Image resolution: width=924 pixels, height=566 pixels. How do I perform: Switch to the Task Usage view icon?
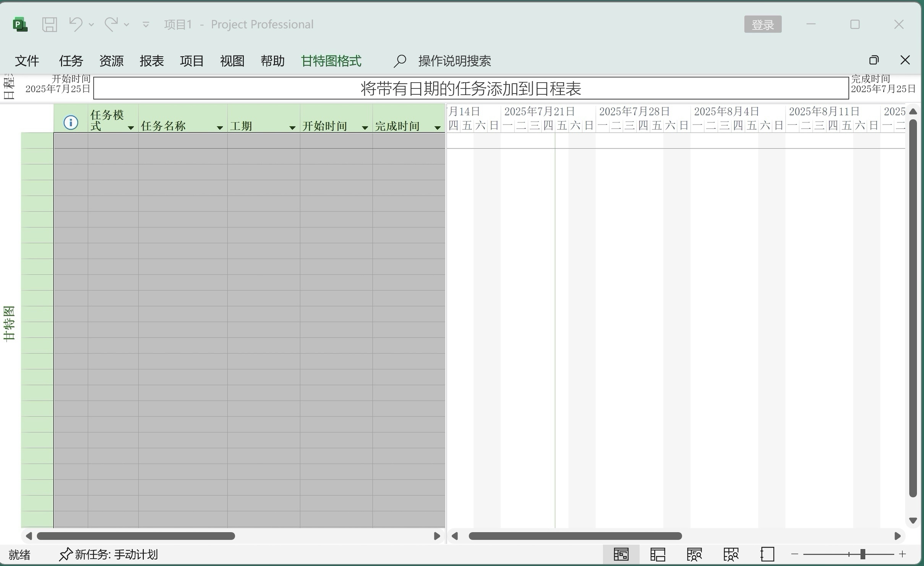tap(658, 554)
